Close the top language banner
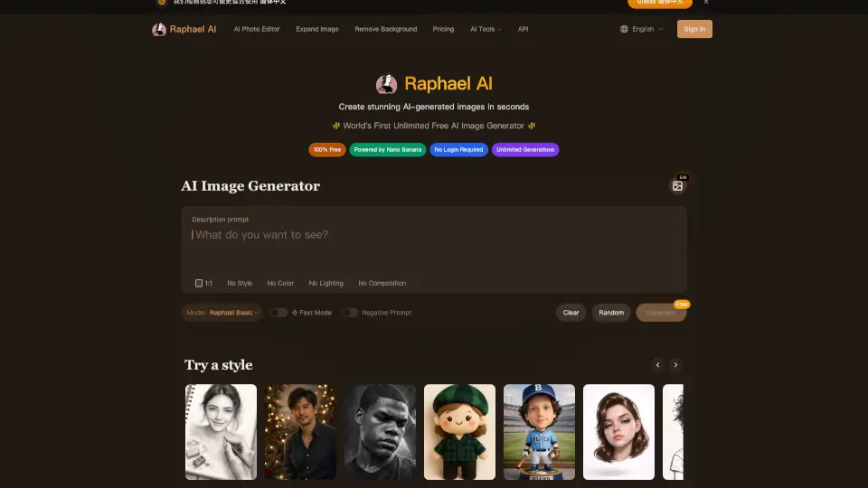The height and width of the screenshot is (488, 868). coord(706,2)
